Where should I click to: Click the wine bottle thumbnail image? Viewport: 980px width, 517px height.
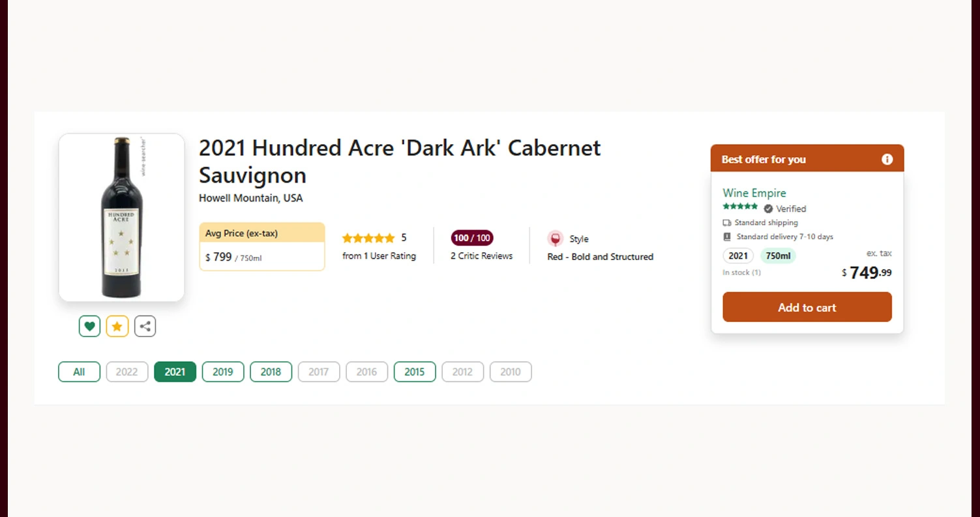(121, 217)
